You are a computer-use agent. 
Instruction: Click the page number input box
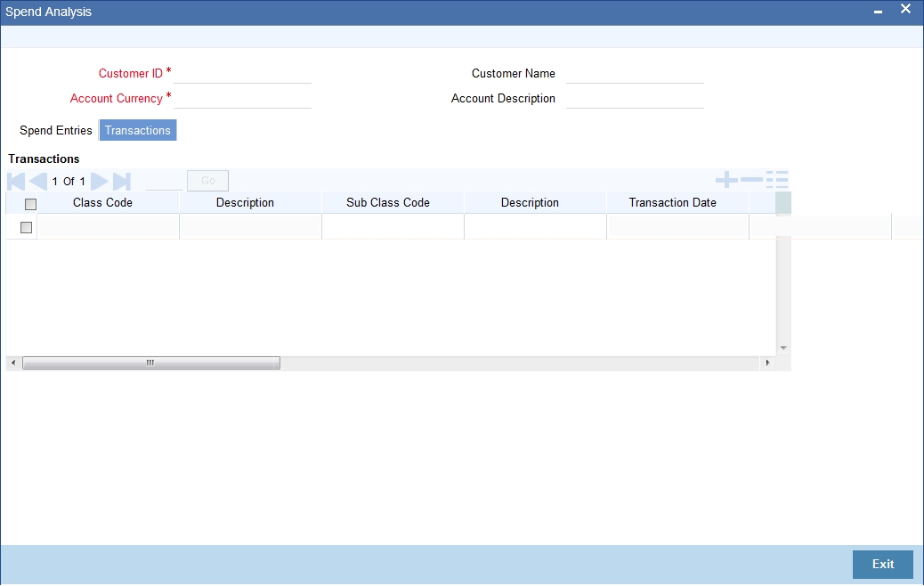165,182
